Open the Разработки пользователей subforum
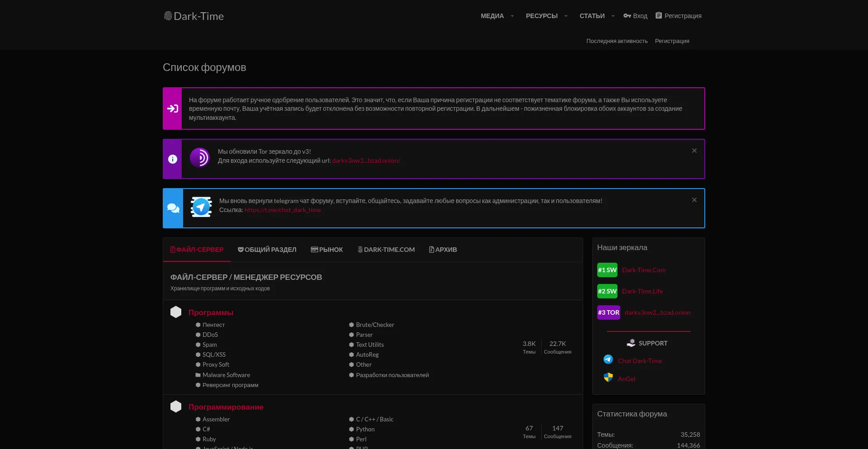The width and height of the screenshot is (868, 449). (392, 375)
